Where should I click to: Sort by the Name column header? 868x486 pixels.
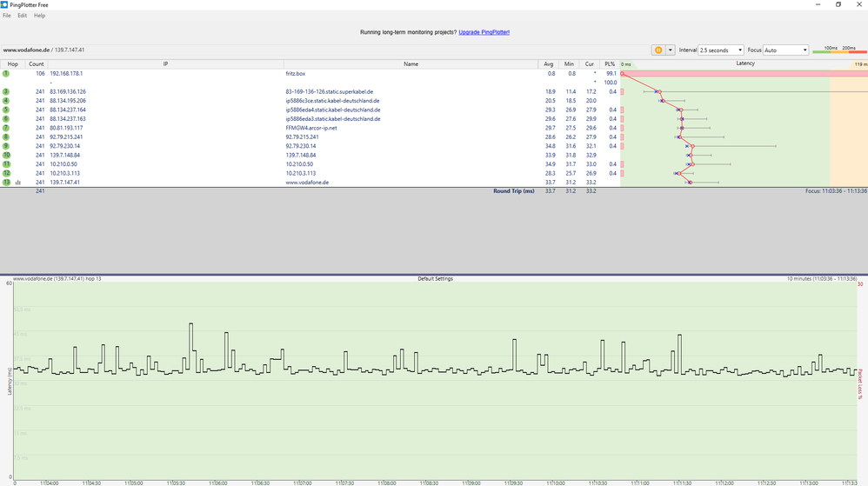coord(411,64)
